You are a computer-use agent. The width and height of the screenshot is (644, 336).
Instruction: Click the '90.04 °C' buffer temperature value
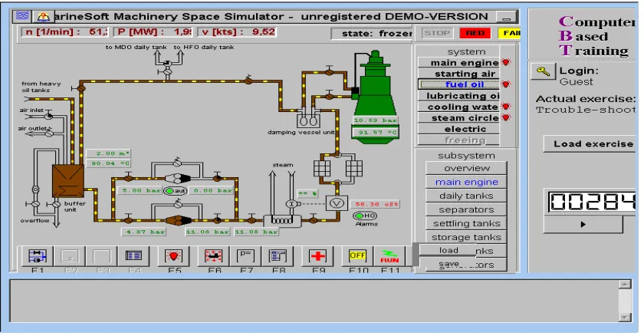(x=108, y=163)
